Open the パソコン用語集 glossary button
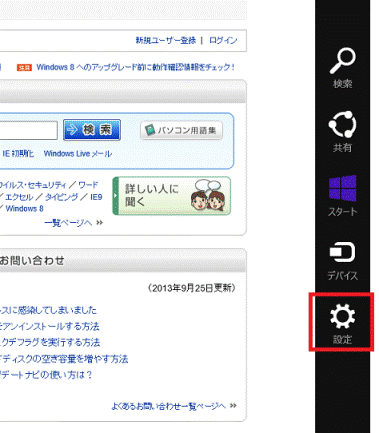Viewport: 379px width, 433px height. pos(181,130)
